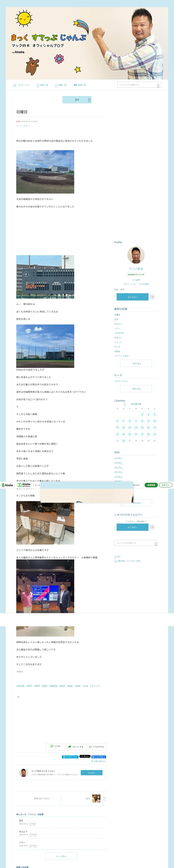This screenshot has width=174, height=868.
Task: Open the 動画一覧 video list tab
Action: click(80, 85)
